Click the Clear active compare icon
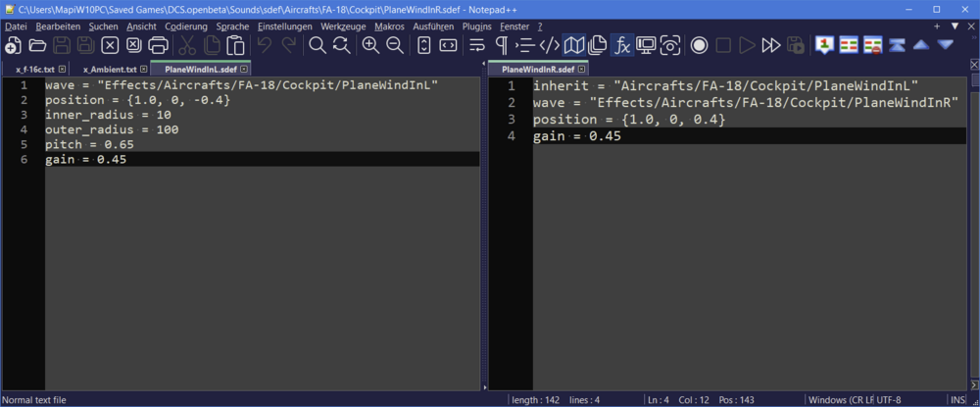The image size is (980, 407). [x=872, y=45]
